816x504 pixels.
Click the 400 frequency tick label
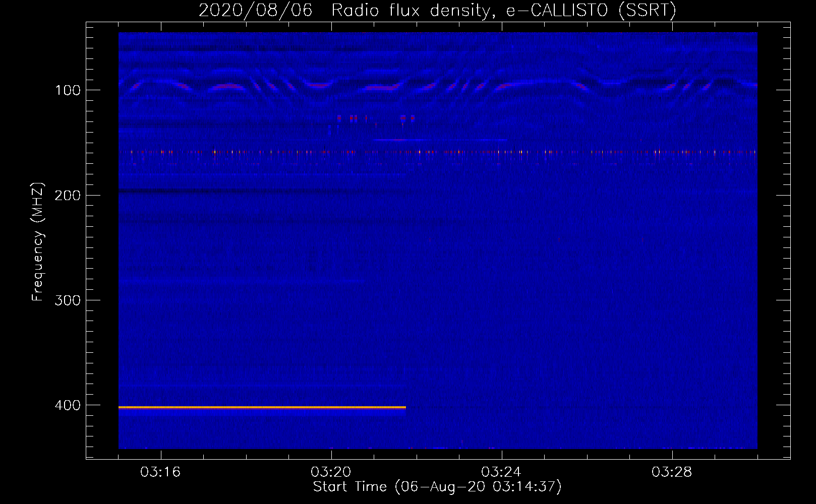pos(68,405)
